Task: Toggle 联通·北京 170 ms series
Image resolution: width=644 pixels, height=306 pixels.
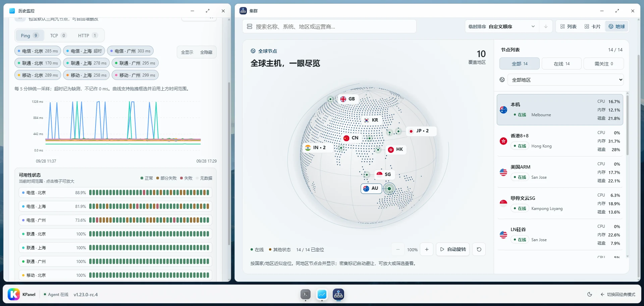Action: 38,63
